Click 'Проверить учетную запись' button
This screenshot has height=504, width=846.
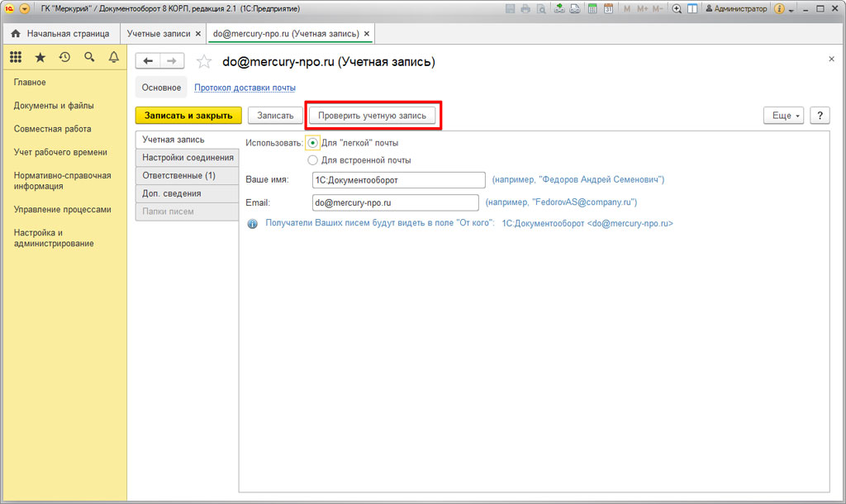click(x=372, y=116)
